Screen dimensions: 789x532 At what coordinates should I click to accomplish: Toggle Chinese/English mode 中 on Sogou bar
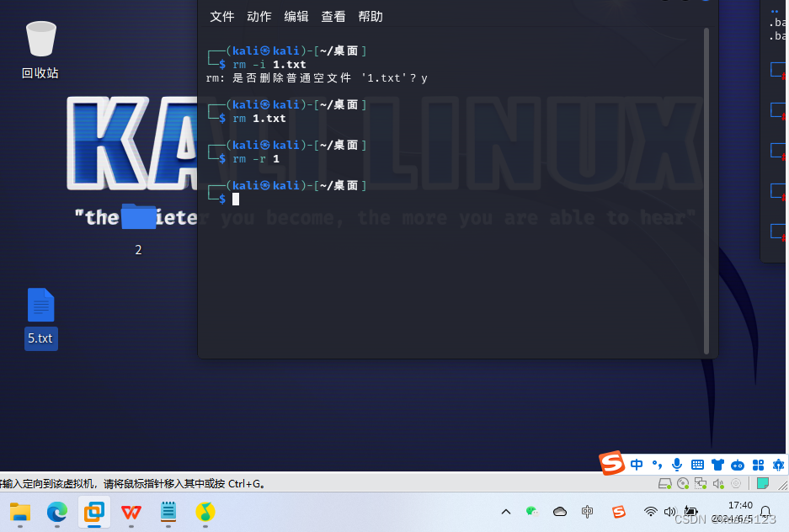tap(637, 465)
